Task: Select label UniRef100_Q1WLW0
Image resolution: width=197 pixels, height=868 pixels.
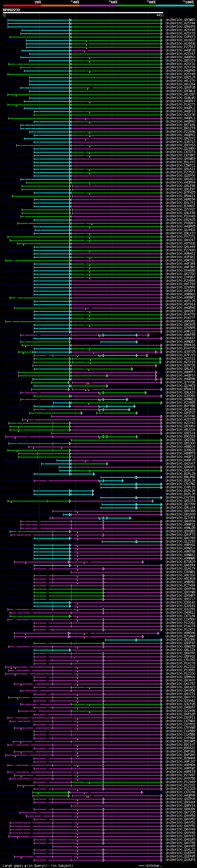Action: [x=180, y=98]
